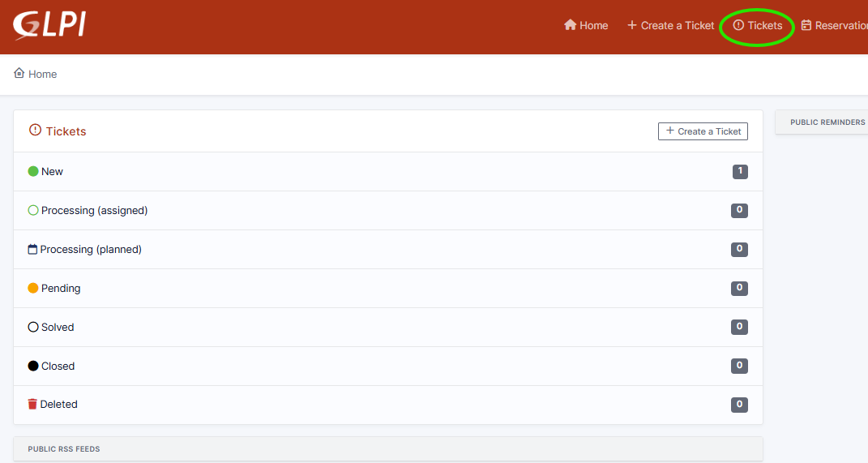
Task: Click the Processing (planned) calendar icon
Action: pos(32,250)
